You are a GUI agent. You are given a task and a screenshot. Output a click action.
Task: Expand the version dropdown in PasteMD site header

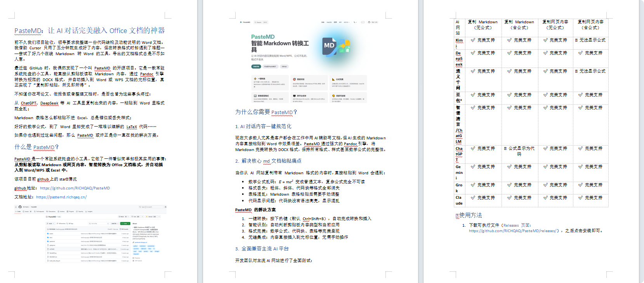346,22
